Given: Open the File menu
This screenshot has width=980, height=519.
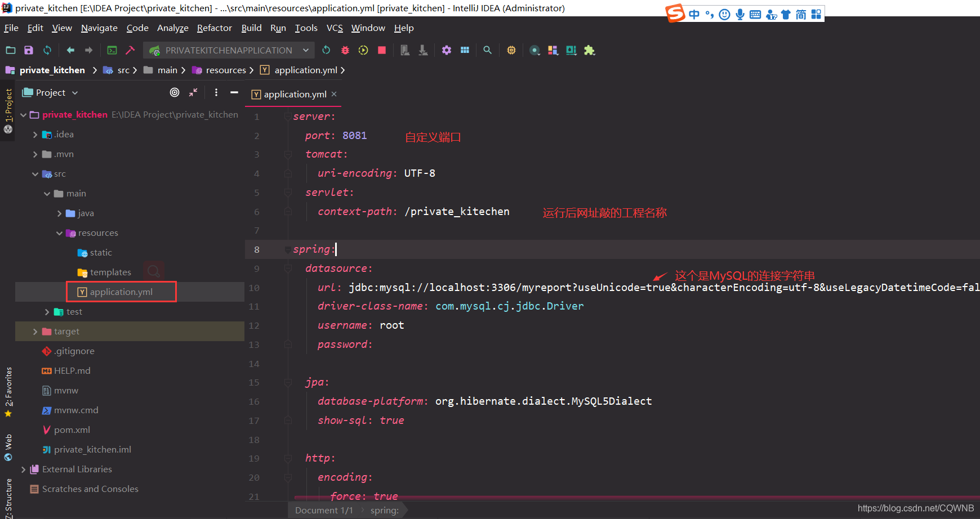Looking at the screenshot, I should [11, 28].
